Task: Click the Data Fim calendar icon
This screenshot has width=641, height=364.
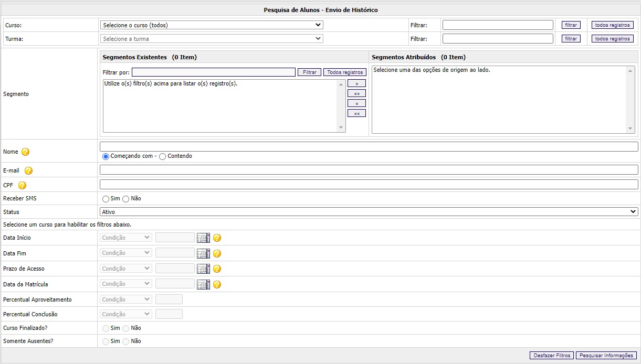Action: click(x=203, y=253)
